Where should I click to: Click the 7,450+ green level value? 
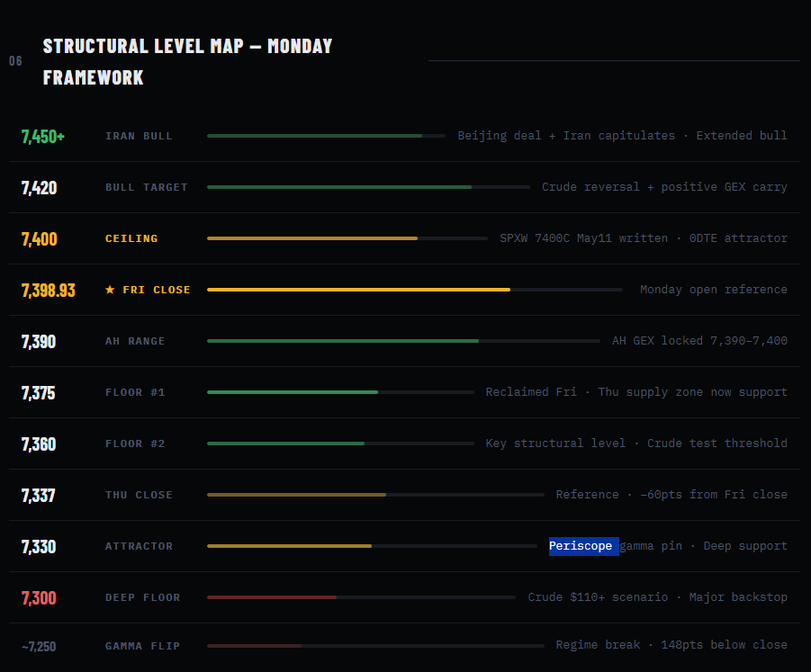click(43, 137)
